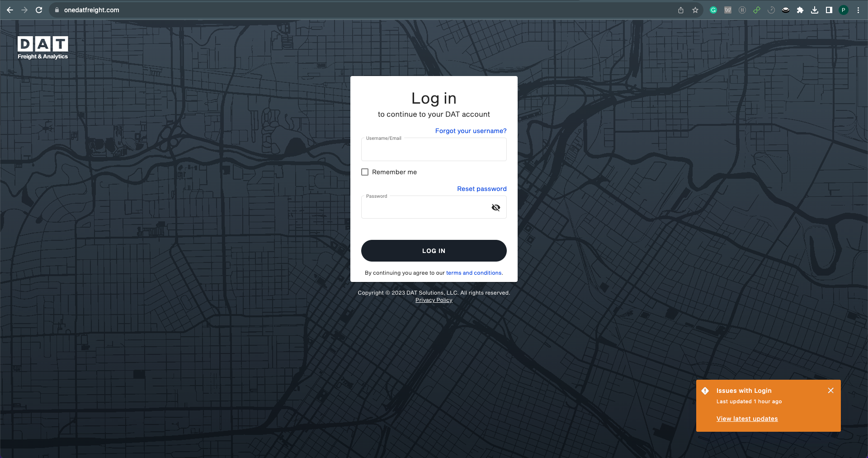Screen dimensions: 868x458
Task: Show browser downloads
Action: click(x=815, y=10)
